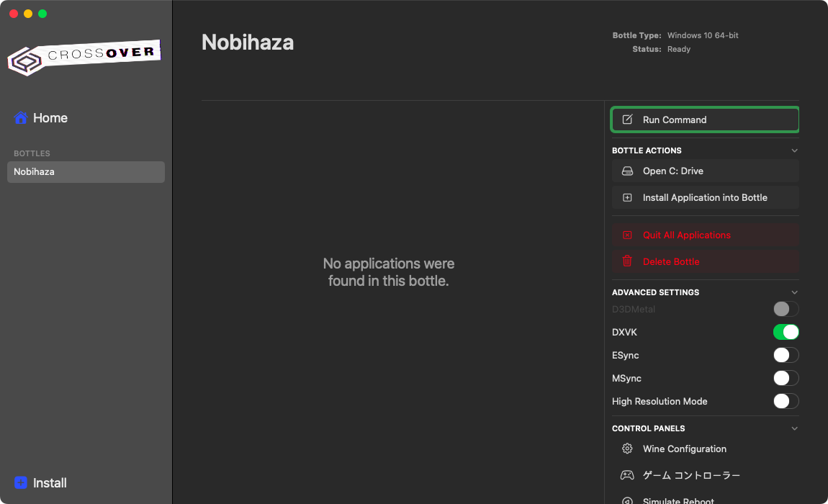The height and width of the screenshot is (504, 828).
Task: Enable the ESync toggle
Action: [x=786, y=355]
